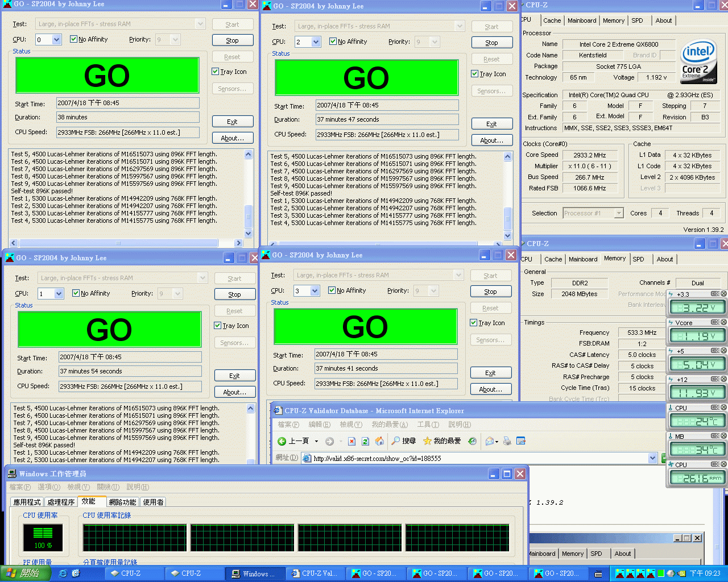Viewport: 728px width, 582px height.
Task: Open 檔案(F) menu in Internet Explorer
Action: click(288, 425)
